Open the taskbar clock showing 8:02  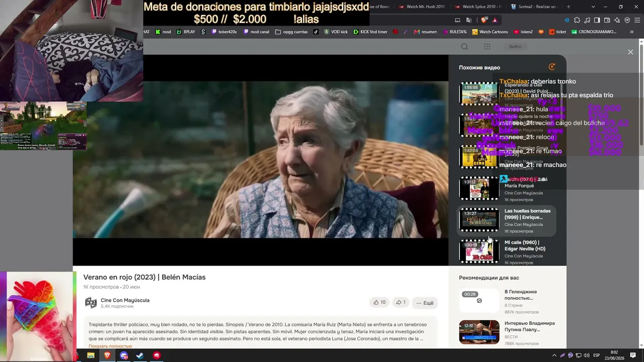pos(614,355)
